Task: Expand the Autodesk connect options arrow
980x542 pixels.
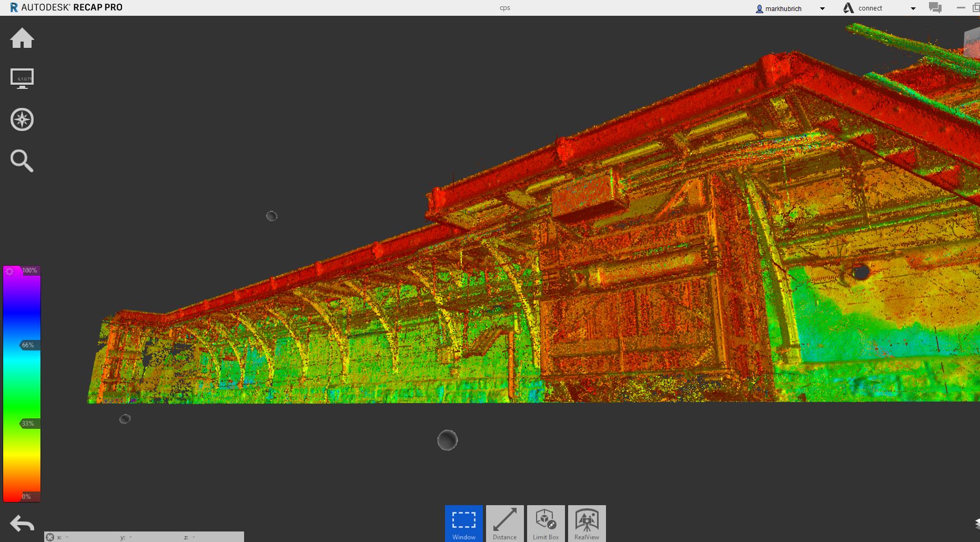Action: [x=913, y=8]
